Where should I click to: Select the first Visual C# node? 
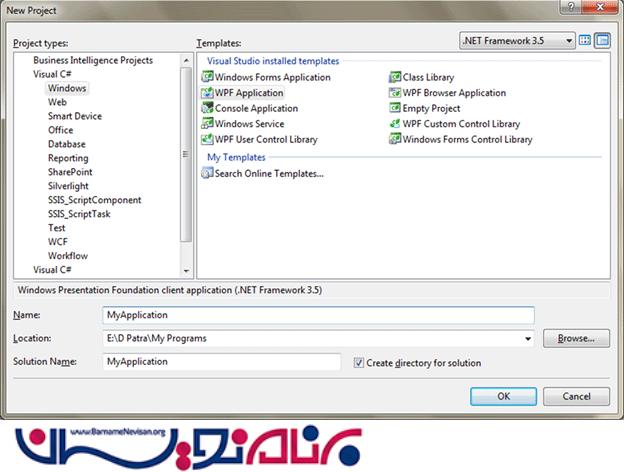tap(52, 74)
